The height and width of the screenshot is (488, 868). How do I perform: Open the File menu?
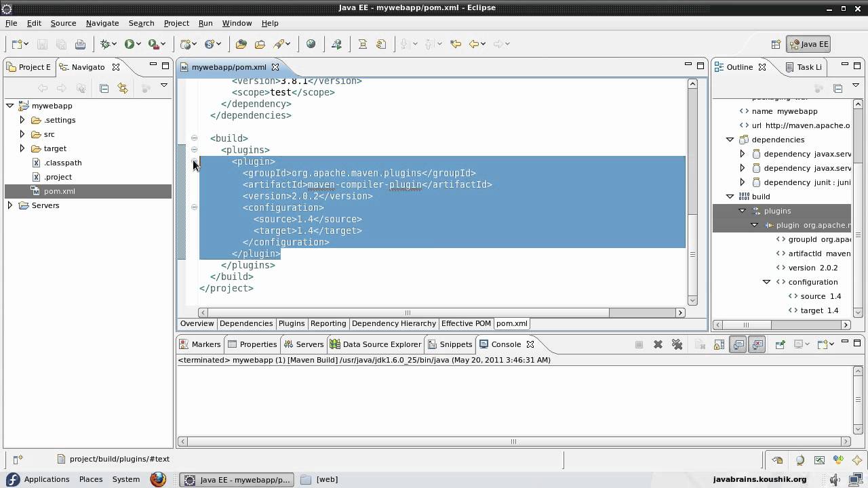pyautogui.click(x=12, y=23)
